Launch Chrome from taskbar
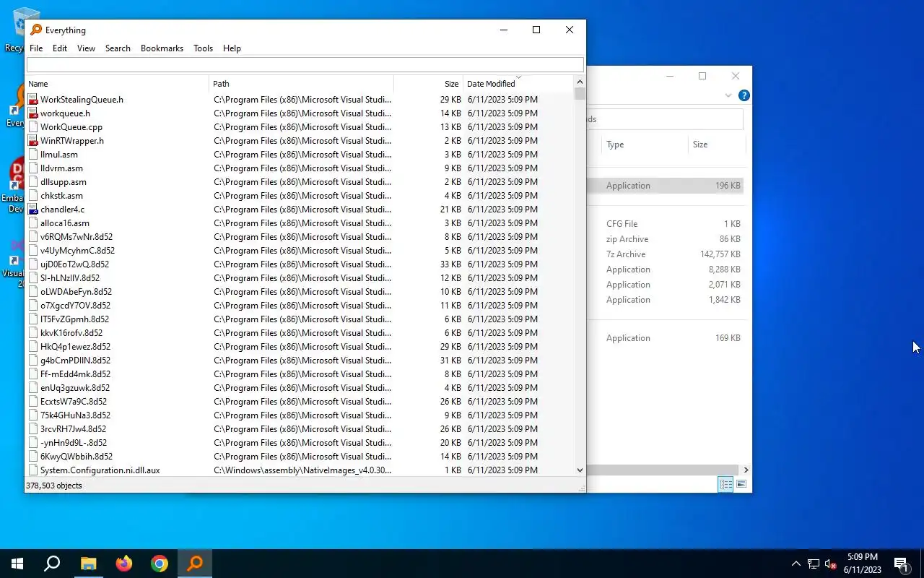Viewport: 924px width, 578px height. 160,564
